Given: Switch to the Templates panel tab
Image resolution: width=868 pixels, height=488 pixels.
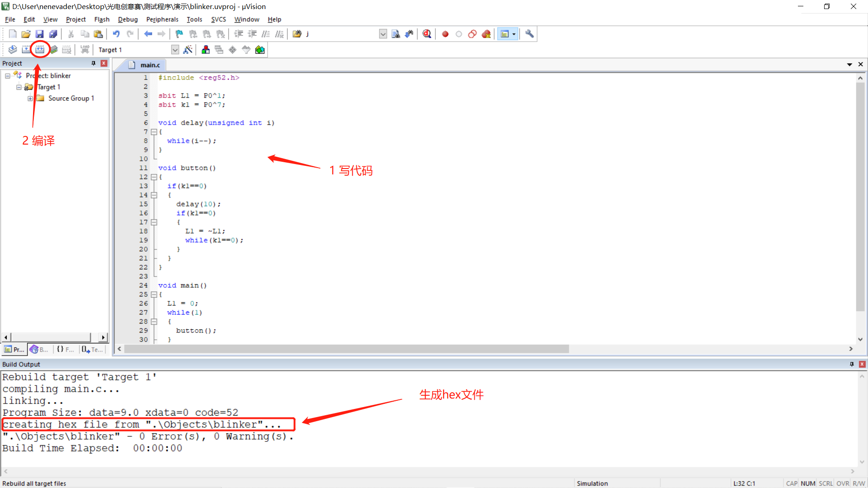Looking at the screenshot, I should pyautogui.click(x=92, y=349).
